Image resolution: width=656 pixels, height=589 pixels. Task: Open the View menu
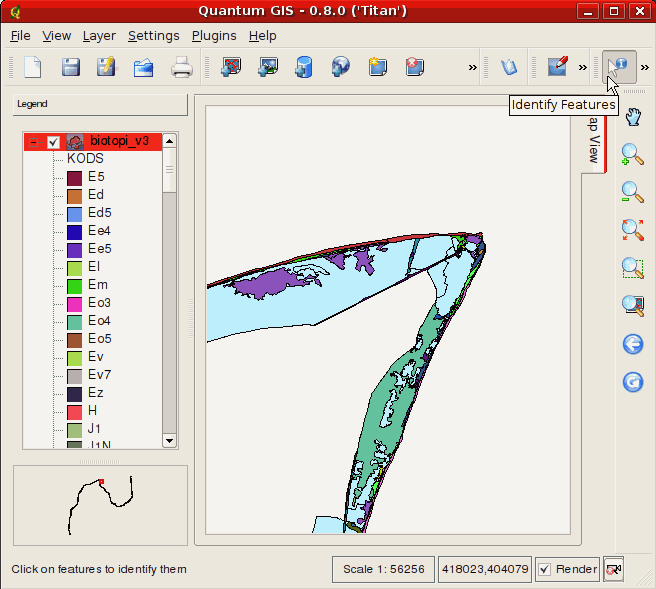[x=56, y=36]
